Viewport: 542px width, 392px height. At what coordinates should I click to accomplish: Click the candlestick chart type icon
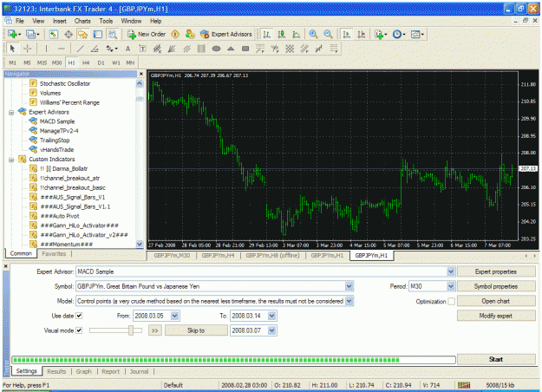click(282, 34)
